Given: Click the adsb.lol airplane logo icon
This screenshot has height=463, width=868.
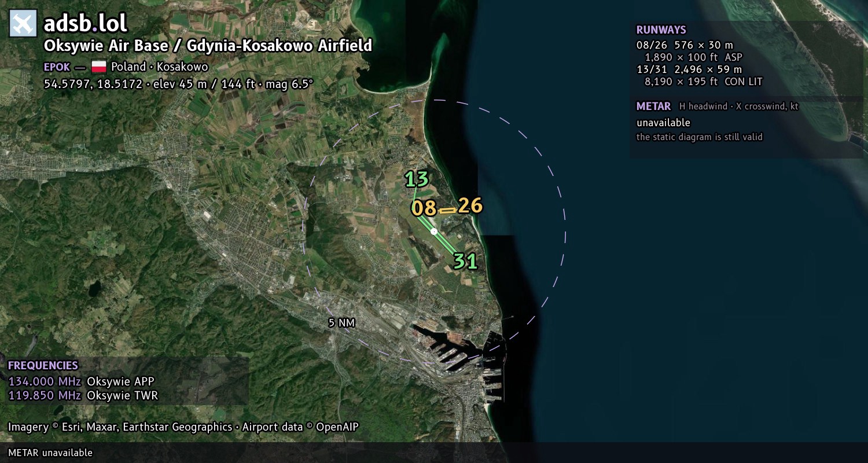Looking at the screenshot, I should pyautogui.click(x=23, y=24).
